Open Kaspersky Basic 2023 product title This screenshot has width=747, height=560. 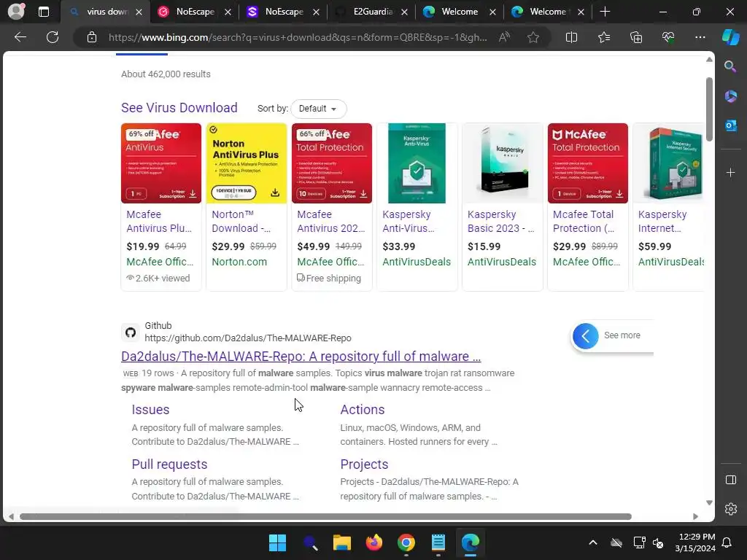(500, 222)
